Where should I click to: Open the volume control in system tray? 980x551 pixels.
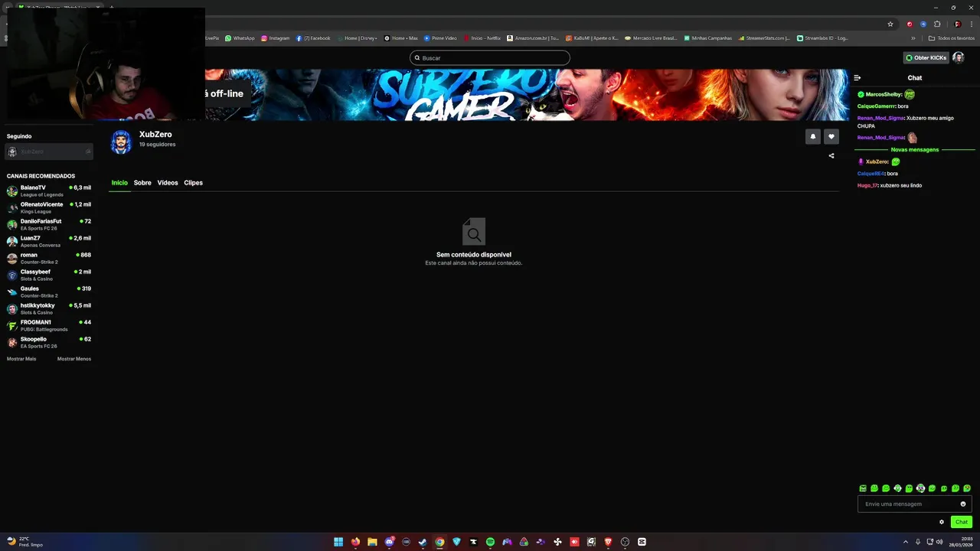939,542
